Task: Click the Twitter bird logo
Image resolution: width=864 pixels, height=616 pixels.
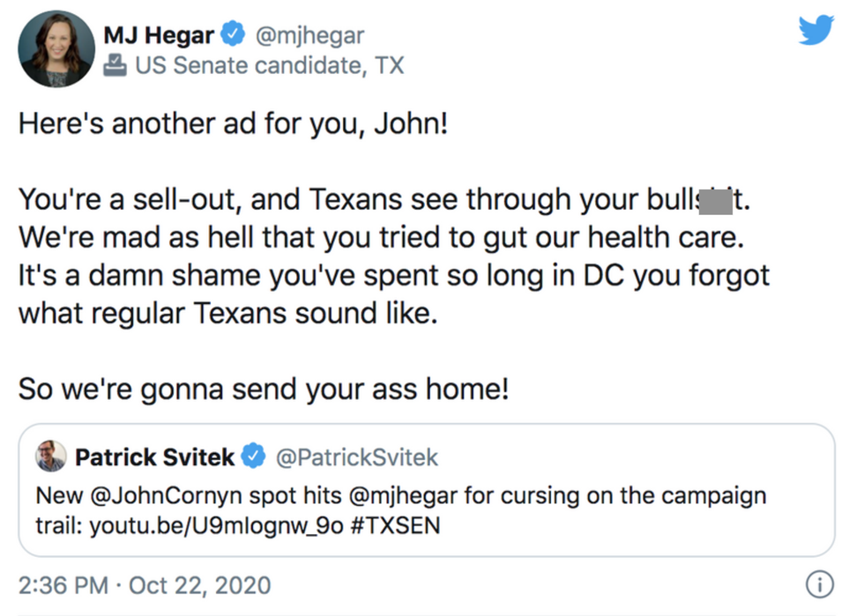Action: [816, 31]
